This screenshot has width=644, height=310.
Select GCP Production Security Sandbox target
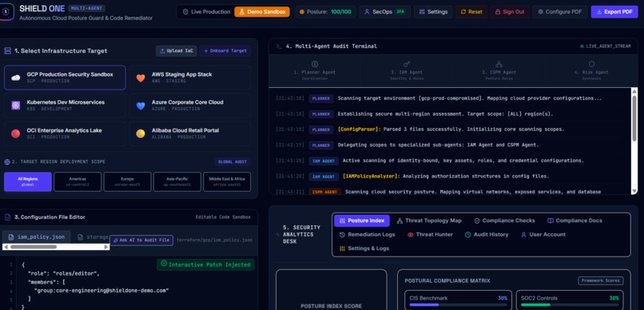coord(65,77)
